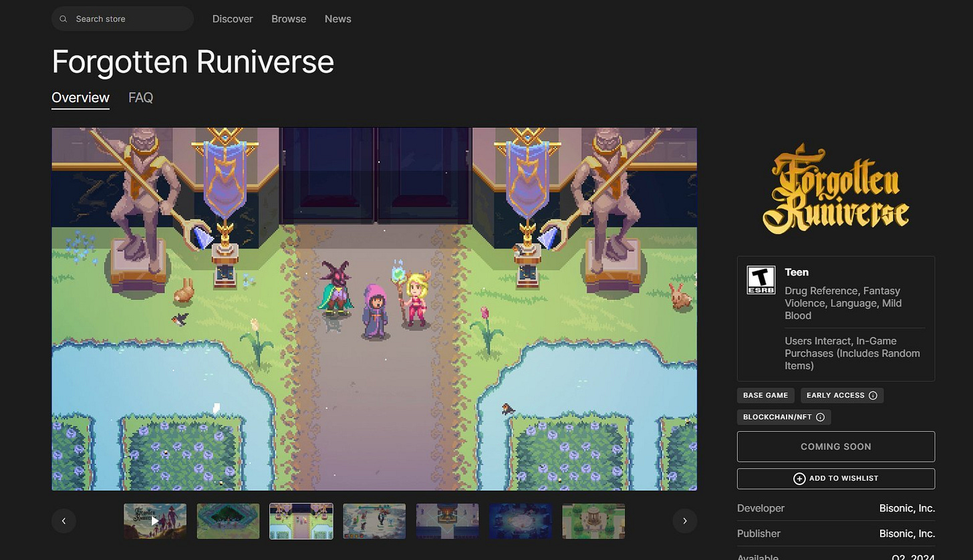The height and width of the screenshot is (560, 973).
Task: Click the previous thumbnails arrow
Action: pyautogui.click(x=63, y=521)
